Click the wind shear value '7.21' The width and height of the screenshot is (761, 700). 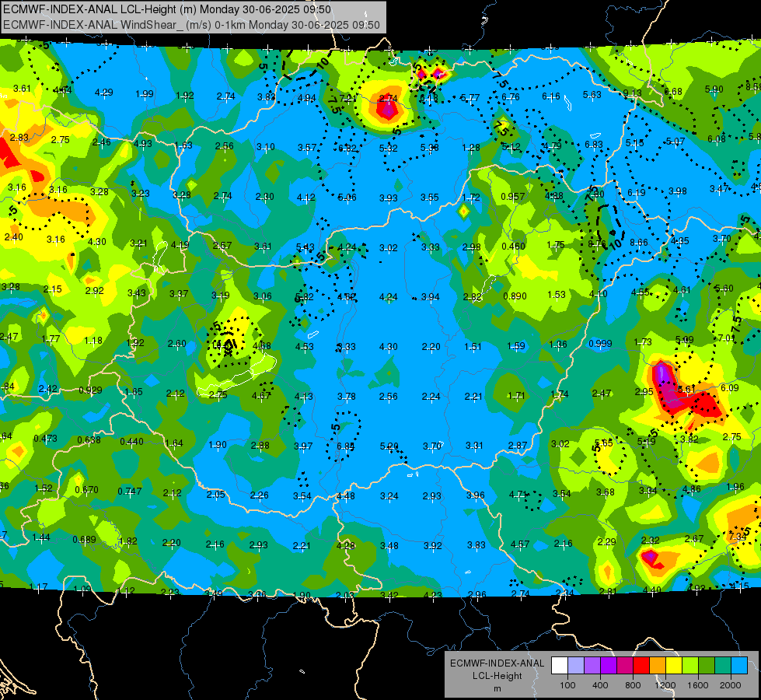(347, 99)
